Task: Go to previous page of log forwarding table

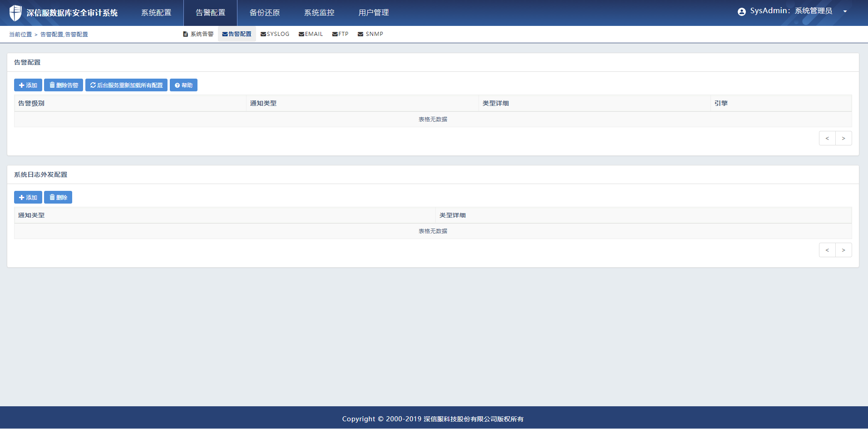Action: pos(827,250)
